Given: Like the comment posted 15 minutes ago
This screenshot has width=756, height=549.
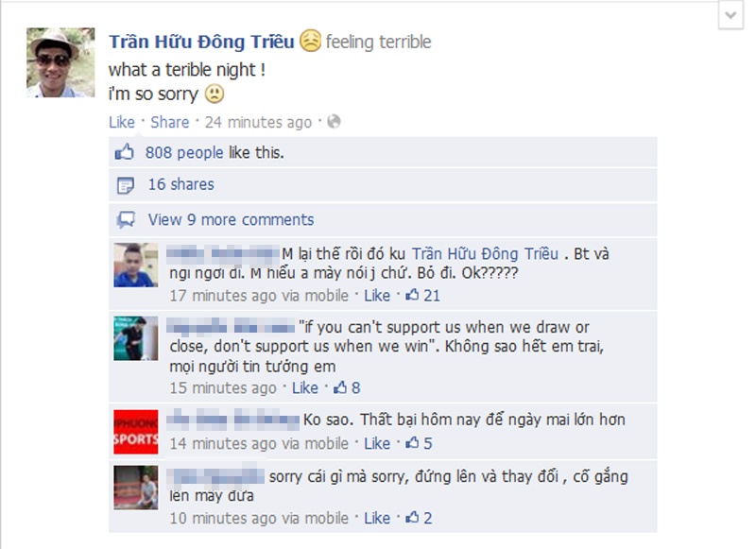Looking at the screenshot, I should (305, 388).
